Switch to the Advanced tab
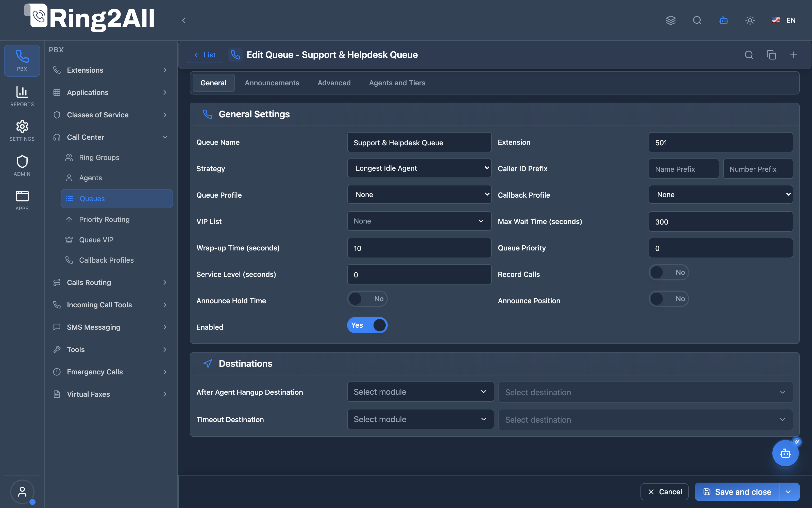Image resolution: width=812 pixels, height=508 pixels. pyautogui.click(x=334, y=83)
